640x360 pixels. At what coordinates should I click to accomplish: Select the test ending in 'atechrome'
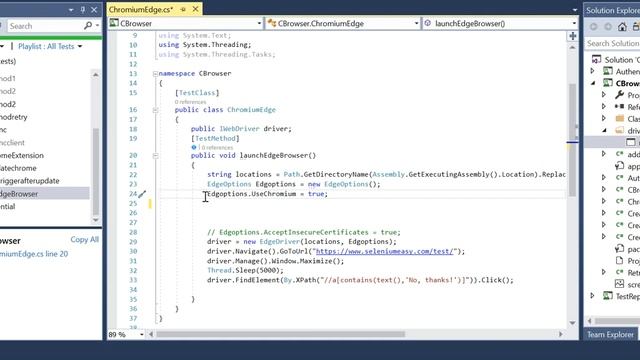(x=18, y=168)
